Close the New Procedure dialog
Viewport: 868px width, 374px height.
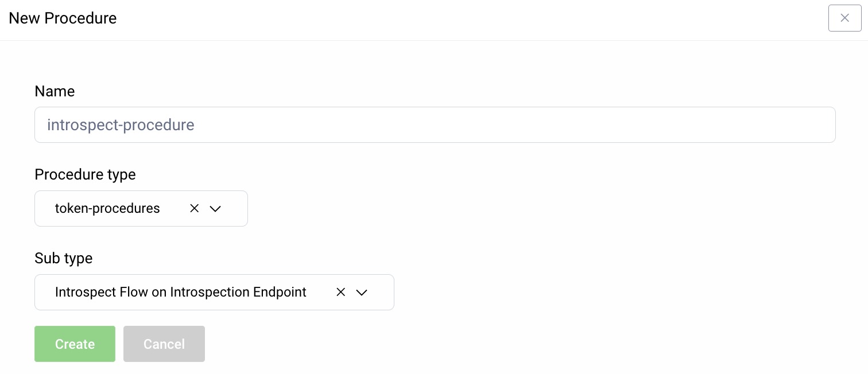point(844,18)
